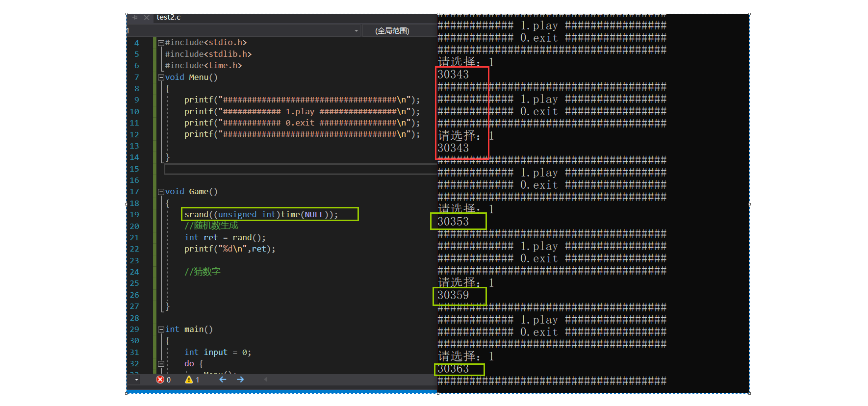Click the 30363 output in the console
This screenshot has width=868, height=406.
click(453, 369)
